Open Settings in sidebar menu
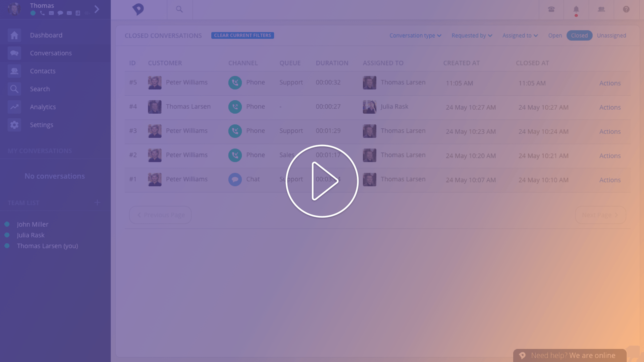Screen dimensions: 644x362 tap(42, 125)
